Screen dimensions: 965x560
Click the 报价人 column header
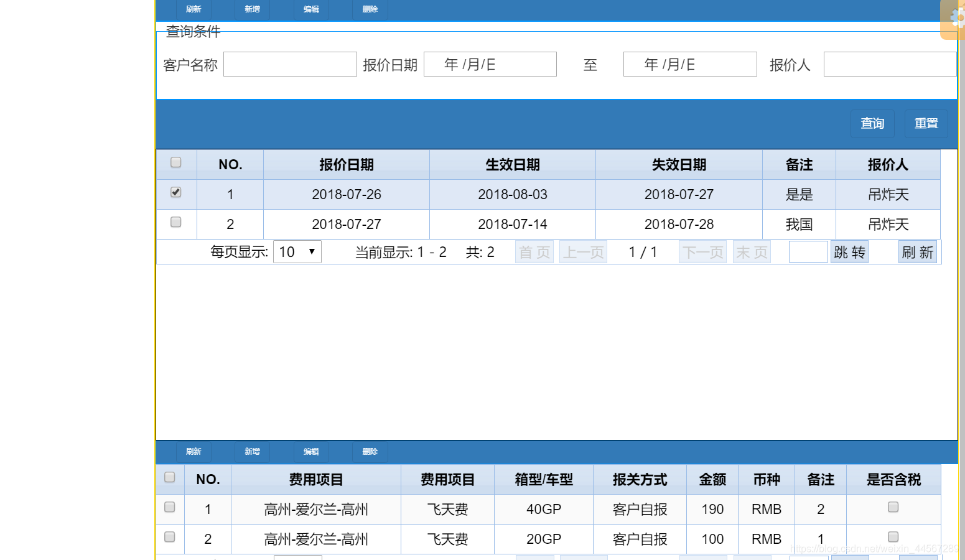(888, 165)
